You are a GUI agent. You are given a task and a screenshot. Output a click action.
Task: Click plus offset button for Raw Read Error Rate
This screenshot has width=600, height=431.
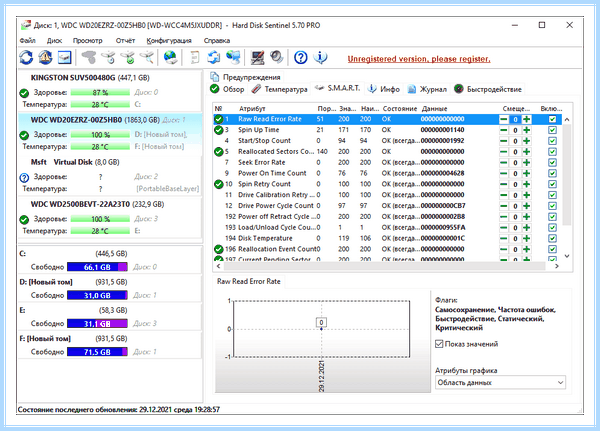pyautogui.click(x=527, y=119)
